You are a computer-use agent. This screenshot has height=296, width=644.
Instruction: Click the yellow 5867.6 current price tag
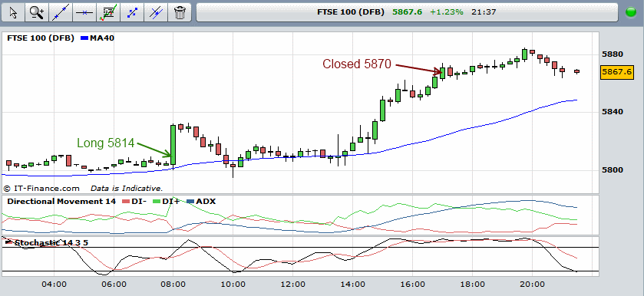[x=616, y=72]
